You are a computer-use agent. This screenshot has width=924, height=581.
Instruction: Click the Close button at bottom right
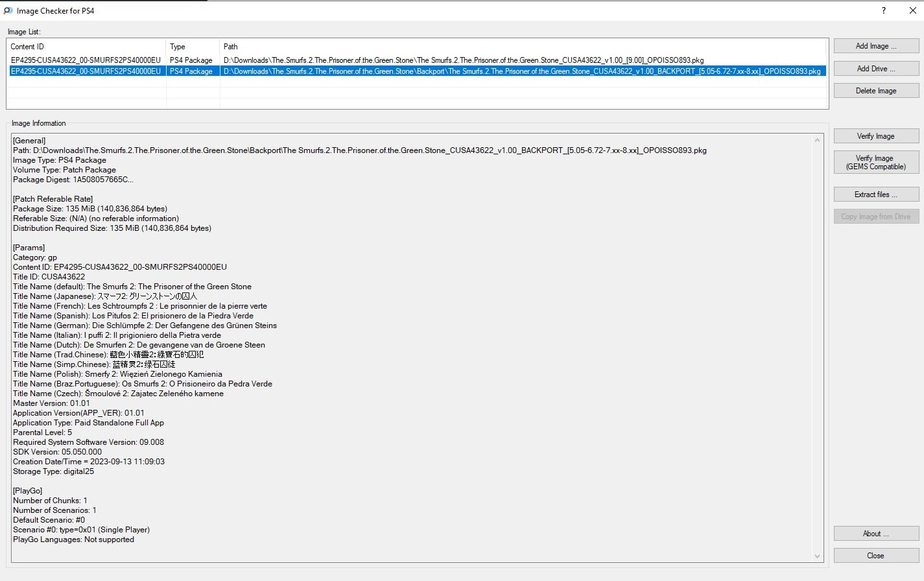[876, 556]
